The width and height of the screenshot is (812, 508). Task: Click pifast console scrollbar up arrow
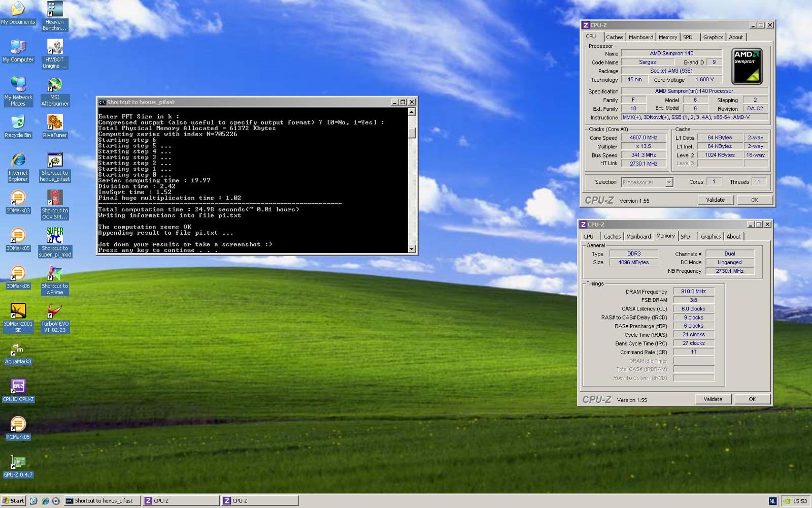(412, 112)
